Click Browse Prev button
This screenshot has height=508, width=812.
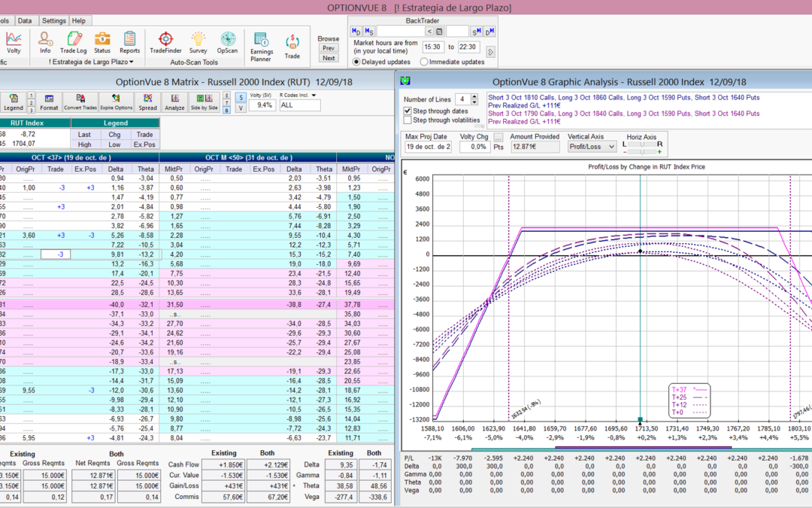coord(329,48)
